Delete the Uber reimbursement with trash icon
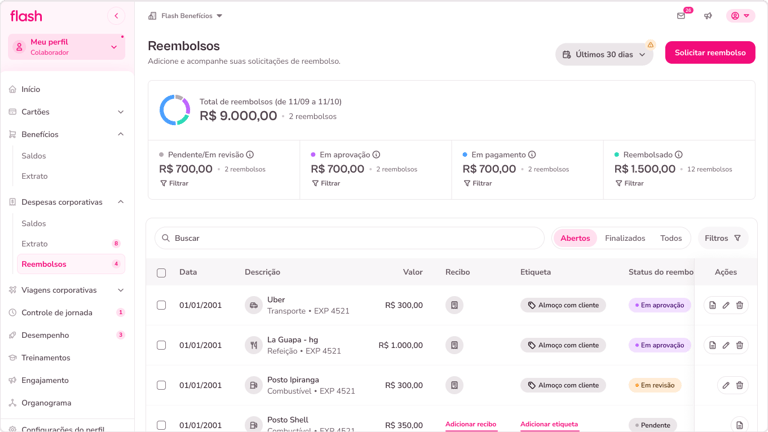This screenshot has height=432, width=768. 740,305
